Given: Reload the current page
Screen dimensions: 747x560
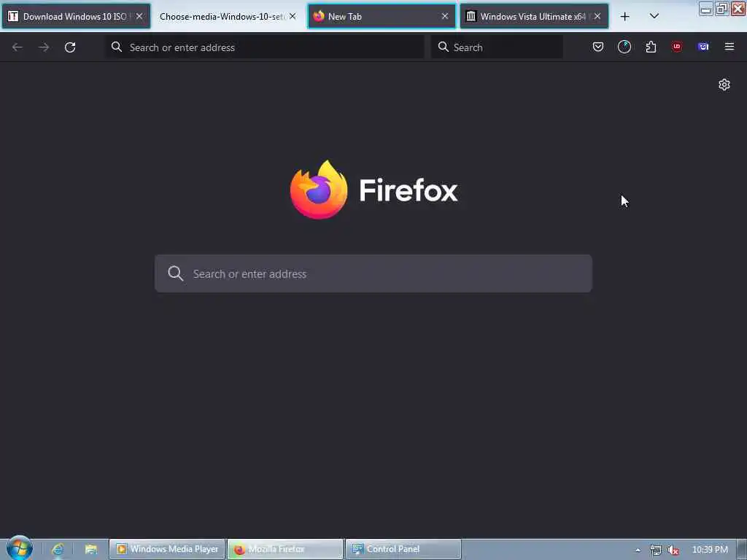Looking at the screenshot, I should tap(70, 47).
